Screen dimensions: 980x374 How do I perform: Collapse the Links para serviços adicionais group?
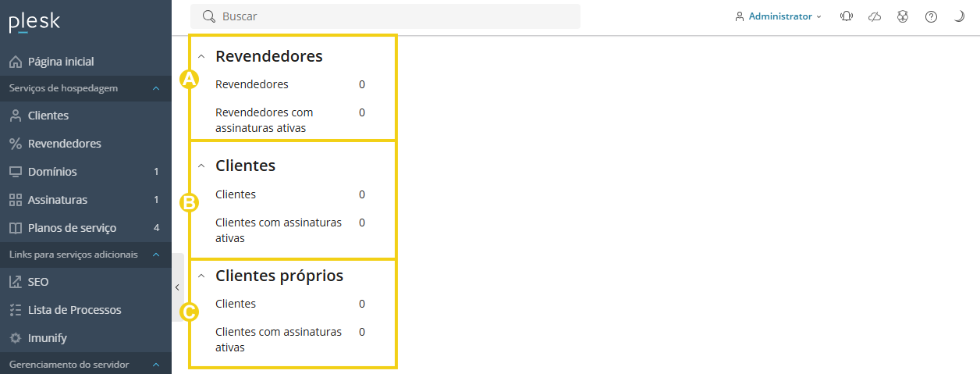click(x=156, y=255)
